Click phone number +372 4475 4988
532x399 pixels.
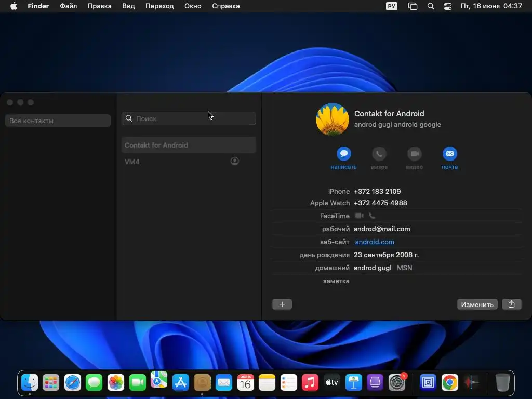tap(380, 203)
